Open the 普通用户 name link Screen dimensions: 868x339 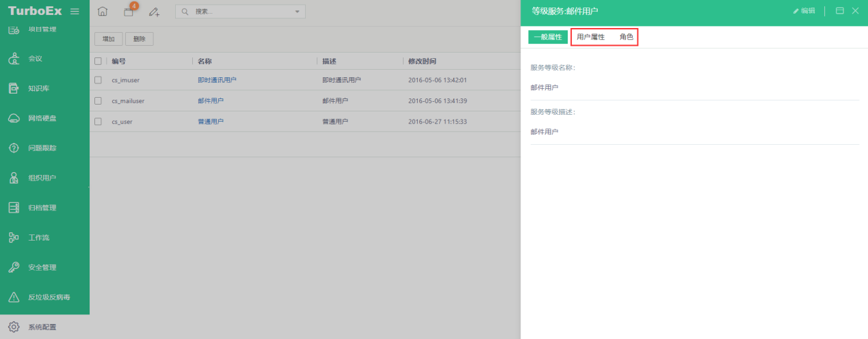coord(211,121)
